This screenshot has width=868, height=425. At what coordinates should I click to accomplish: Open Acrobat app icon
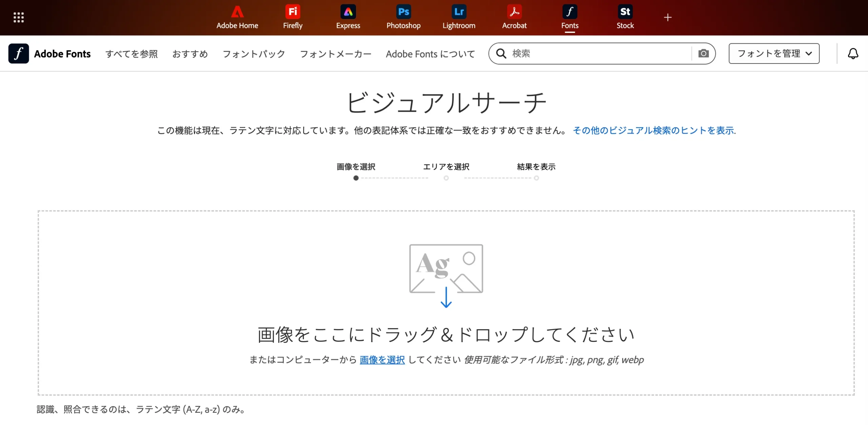point(514,17)
